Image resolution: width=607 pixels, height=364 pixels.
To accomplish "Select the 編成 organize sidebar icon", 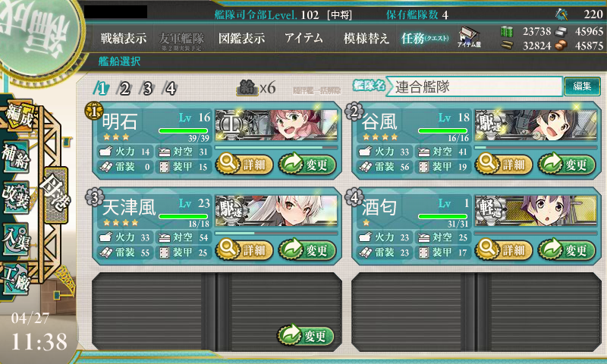I will tap(18, 116).
